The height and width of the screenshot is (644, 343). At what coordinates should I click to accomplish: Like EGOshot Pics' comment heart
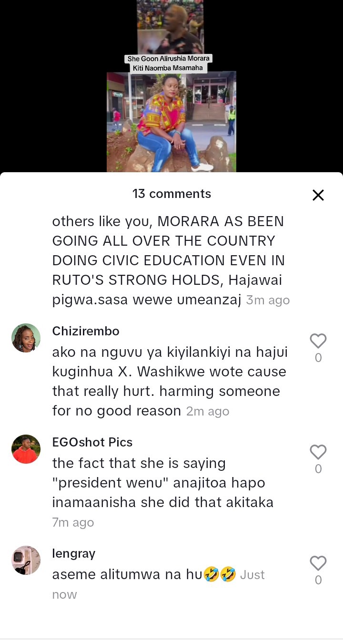318,452
